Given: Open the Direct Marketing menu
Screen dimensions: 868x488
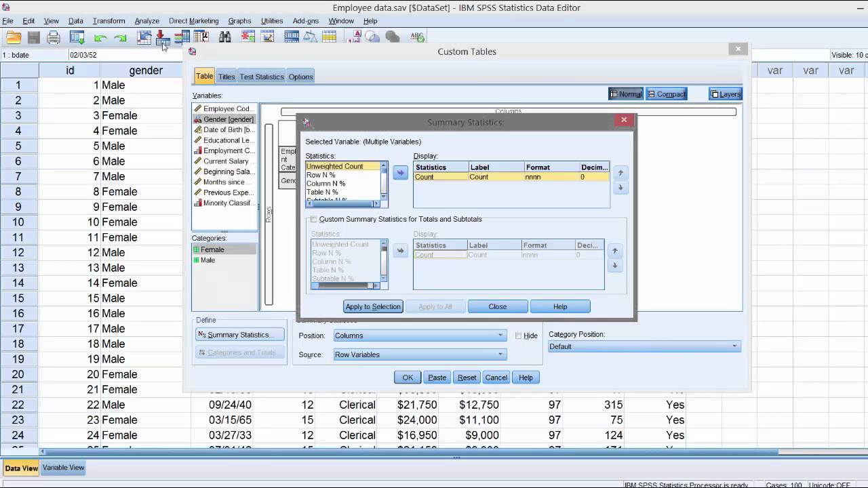Looking at the screenshot, I should 193,21.
